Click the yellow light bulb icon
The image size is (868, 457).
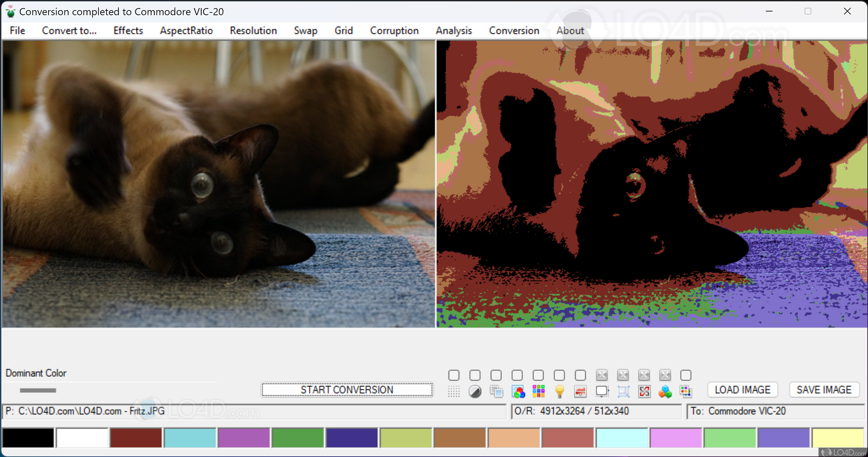click(559, 391)
